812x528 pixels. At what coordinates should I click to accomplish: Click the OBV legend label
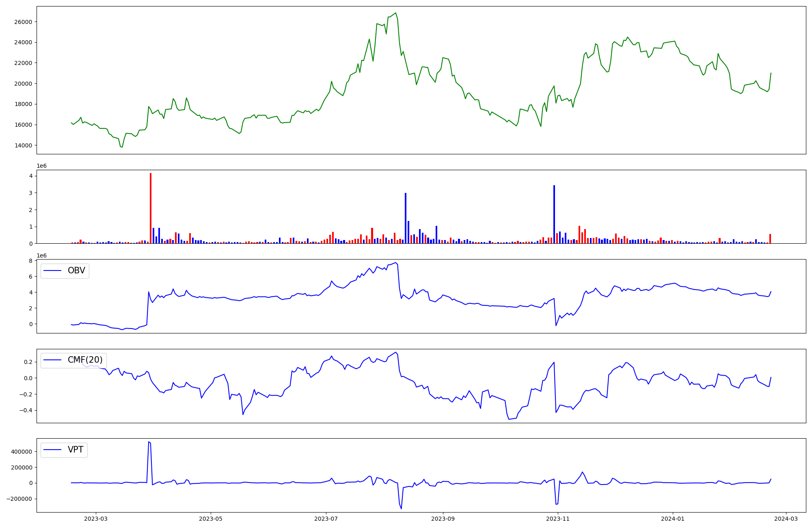coord(76,270)
